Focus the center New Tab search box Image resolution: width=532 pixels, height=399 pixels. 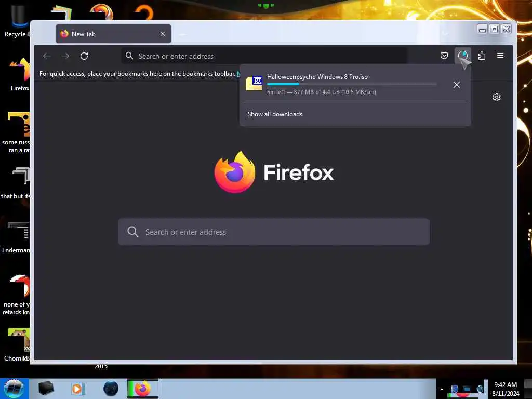pyautogui.click(x=273, y=232)
